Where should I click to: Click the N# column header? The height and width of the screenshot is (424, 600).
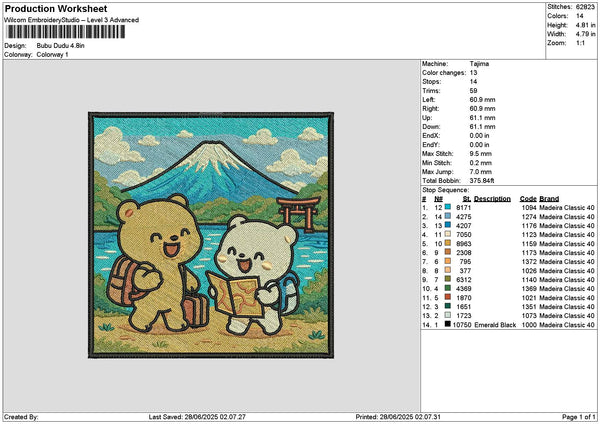(438, 199)
